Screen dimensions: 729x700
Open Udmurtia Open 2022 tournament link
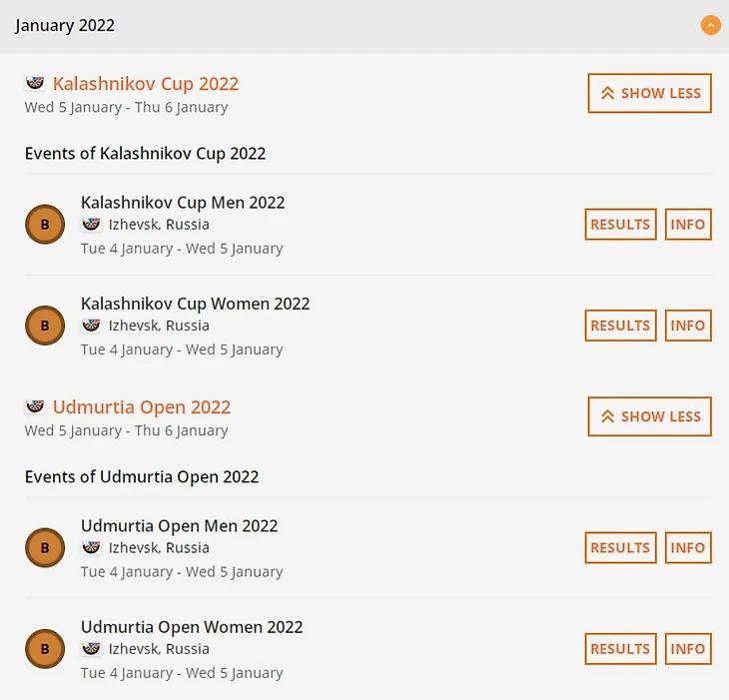[142, 407]
